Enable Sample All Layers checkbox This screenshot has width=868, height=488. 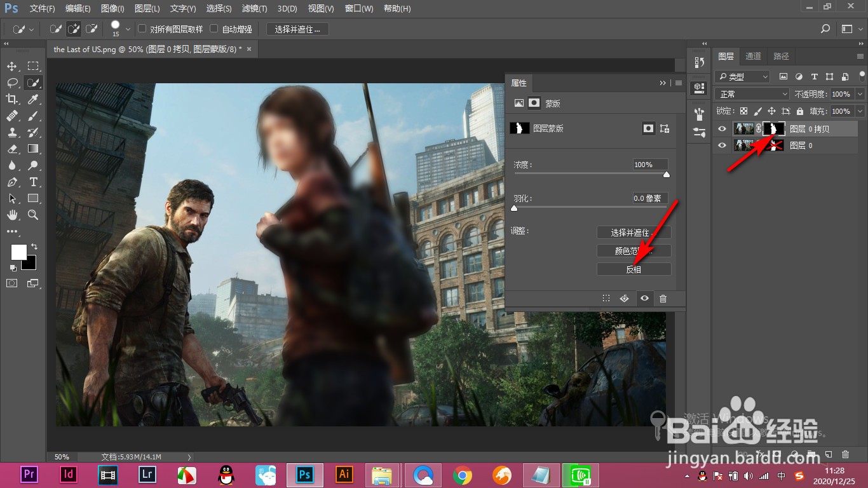(x=142, y=29)
